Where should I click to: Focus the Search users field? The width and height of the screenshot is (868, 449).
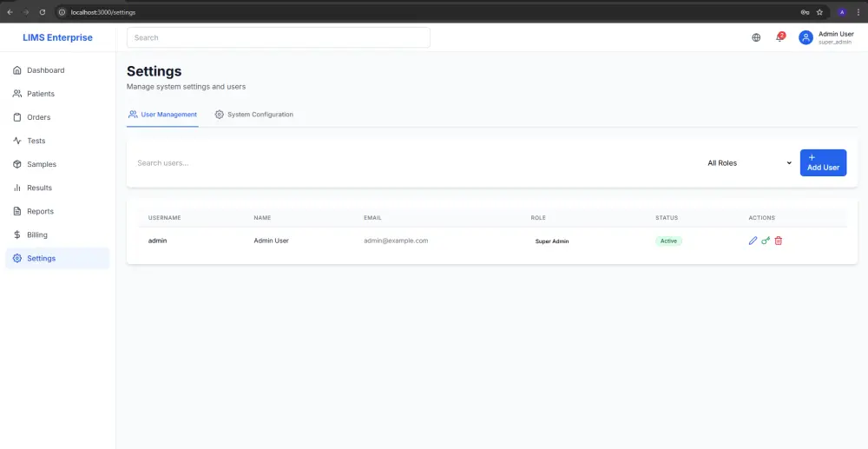(x=415, y=162)
